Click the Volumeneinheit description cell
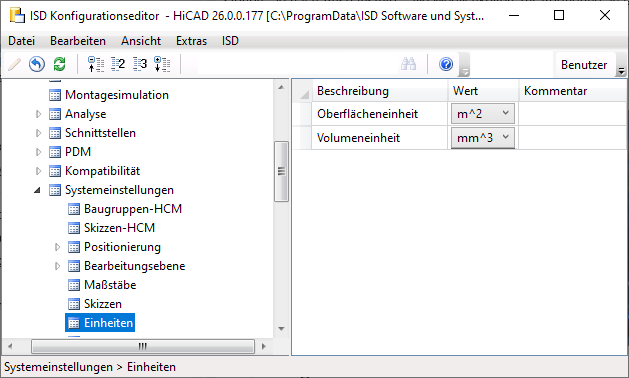629x378 pixels. [x=379, y=138]
